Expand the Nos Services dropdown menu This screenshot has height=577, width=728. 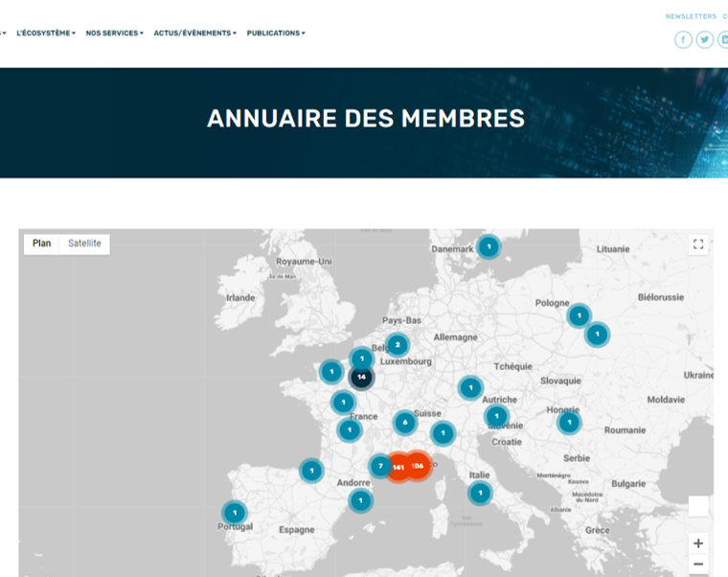point(114,33)
